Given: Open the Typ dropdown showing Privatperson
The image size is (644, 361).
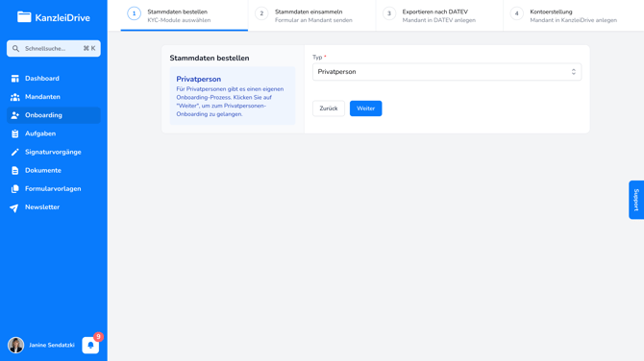Looking at the screenshot, I should [x=447, y=72].
